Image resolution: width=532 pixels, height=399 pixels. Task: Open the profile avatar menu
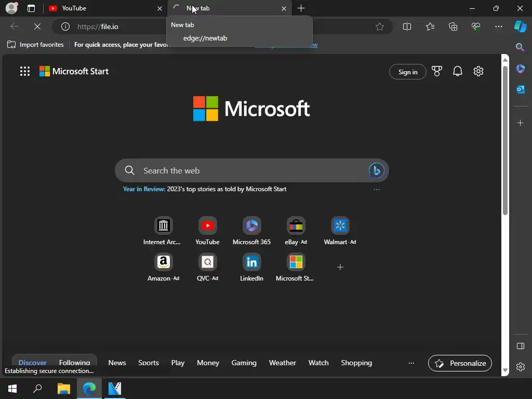[x=11, y=8]
